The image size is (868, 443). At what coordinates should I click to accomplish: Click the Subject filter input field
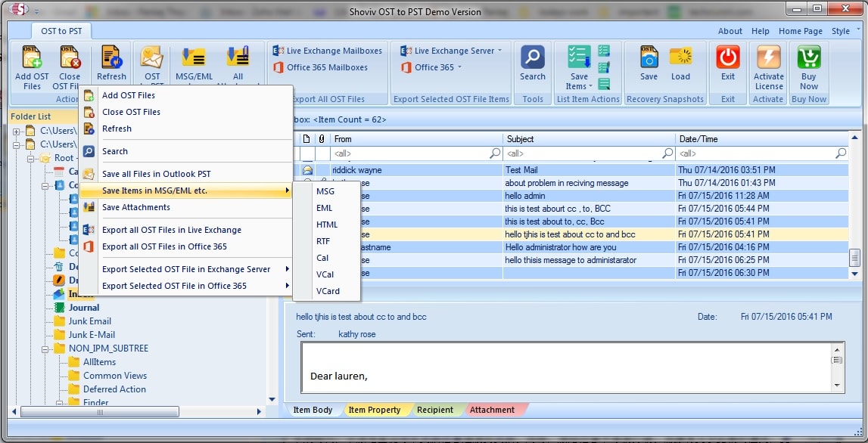[x=589, y=153]
